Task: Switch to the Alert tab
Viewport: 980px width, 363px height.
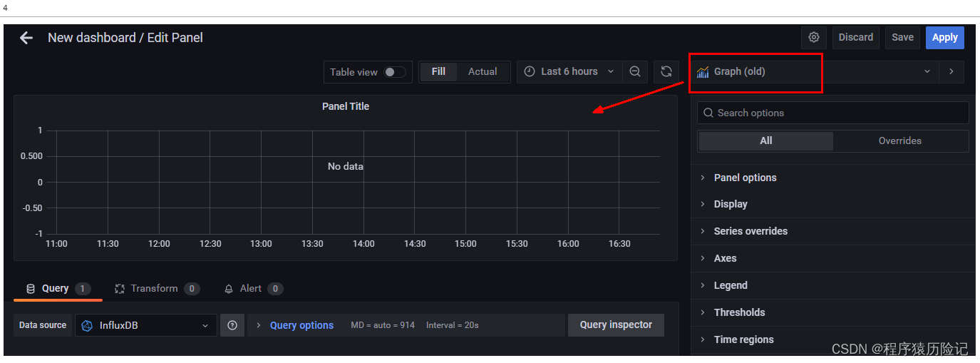Action: 254,289
